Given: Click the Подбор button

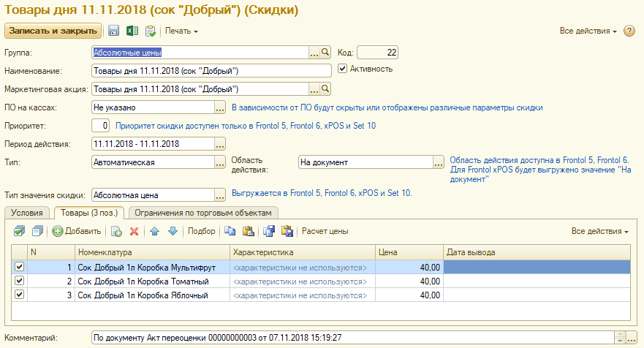Looking at the screenshot, I should [x=201, y=231].
